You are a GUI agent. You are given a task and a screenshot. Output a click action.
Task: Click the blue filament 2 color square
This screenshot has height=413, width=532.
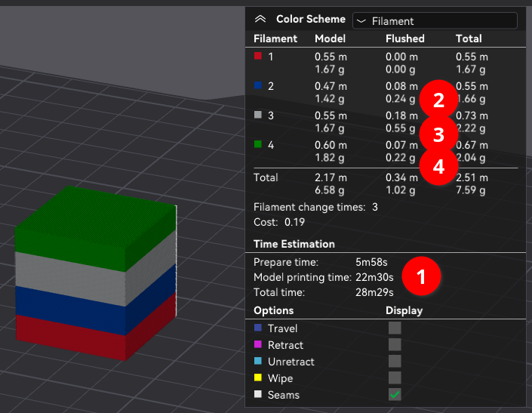coord(258,86)
